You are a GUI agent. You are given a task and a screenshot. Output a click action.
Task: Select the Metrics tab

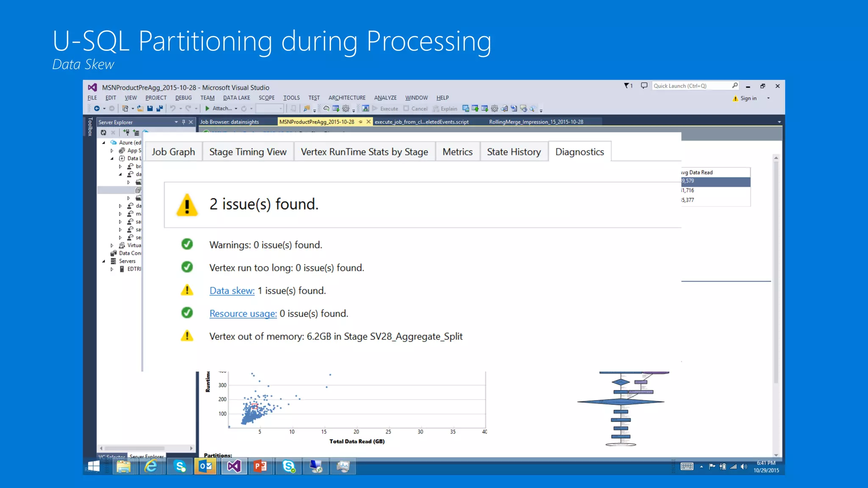457,152
